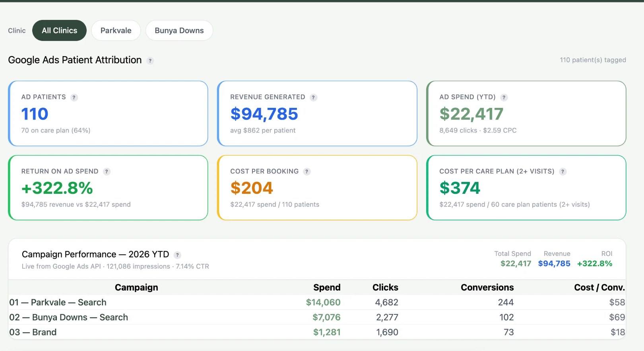644x351 pixels.
Task: Click the 102 conversions cell
Action: [506, 317]
